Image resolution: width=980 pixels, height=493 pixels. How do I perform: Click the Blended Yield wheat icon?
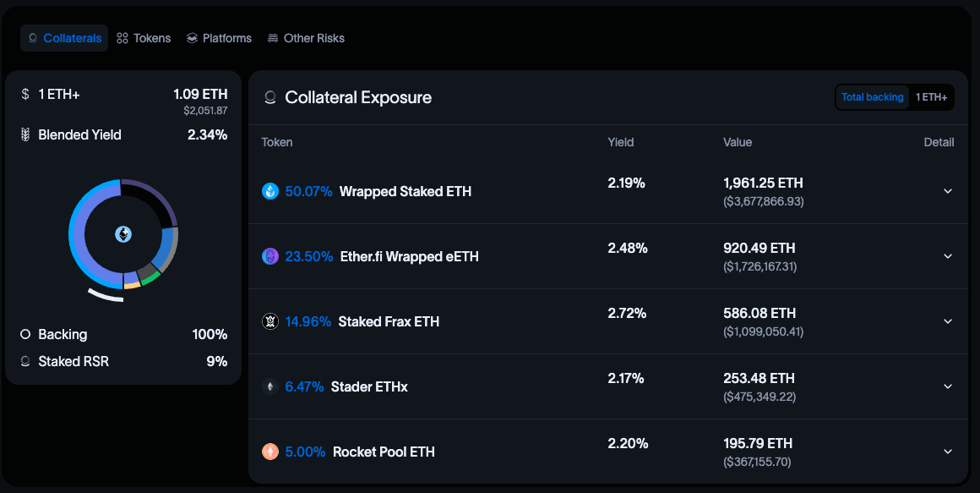(25, 134)
